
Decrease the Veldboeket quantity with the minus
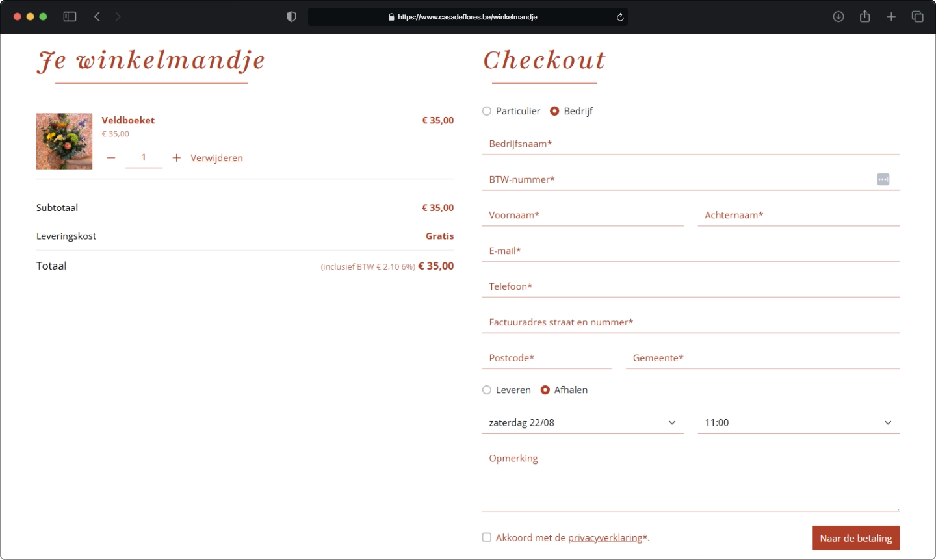click(111, 158)
